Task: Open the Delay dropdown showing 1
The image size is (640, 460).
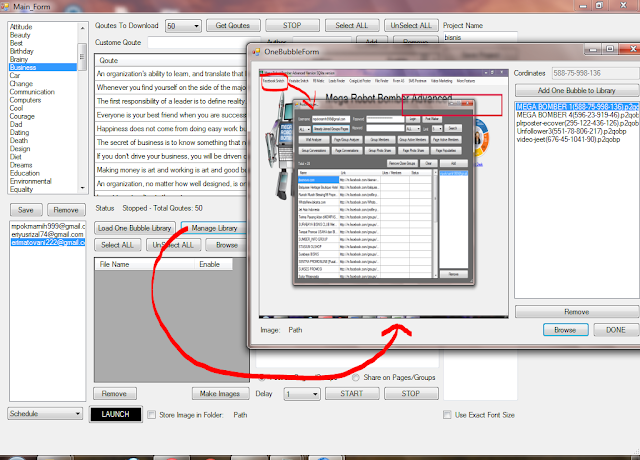Action: (315, 394)
